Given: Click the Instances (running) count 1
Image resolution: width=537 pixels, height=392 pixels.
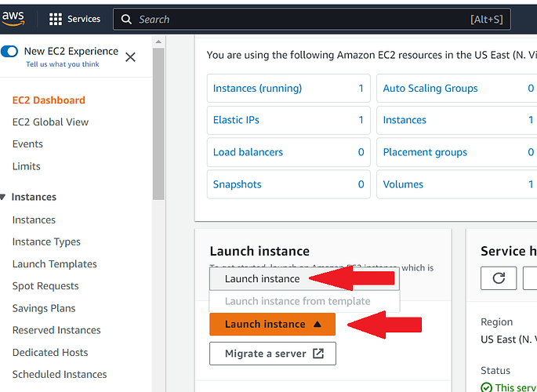Looking at the screenshot, I should point(361,89).
